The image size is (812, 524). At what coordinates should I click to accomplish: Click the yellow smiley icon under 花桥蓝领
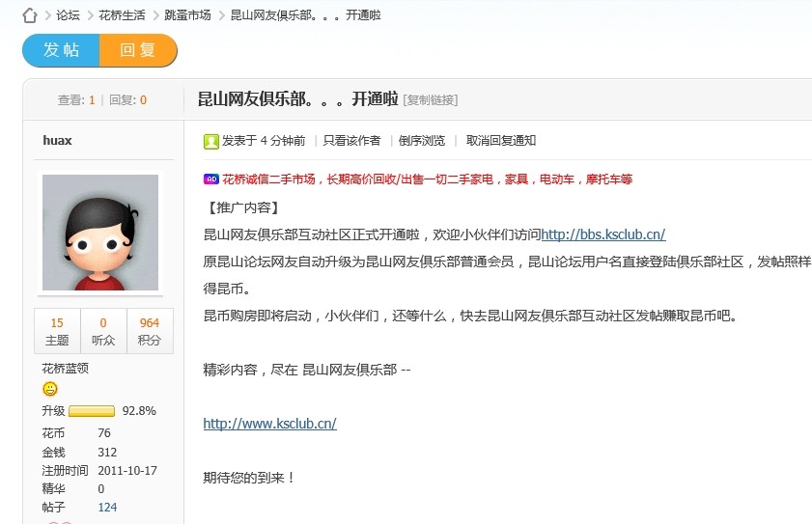click(x=50, y=389)
